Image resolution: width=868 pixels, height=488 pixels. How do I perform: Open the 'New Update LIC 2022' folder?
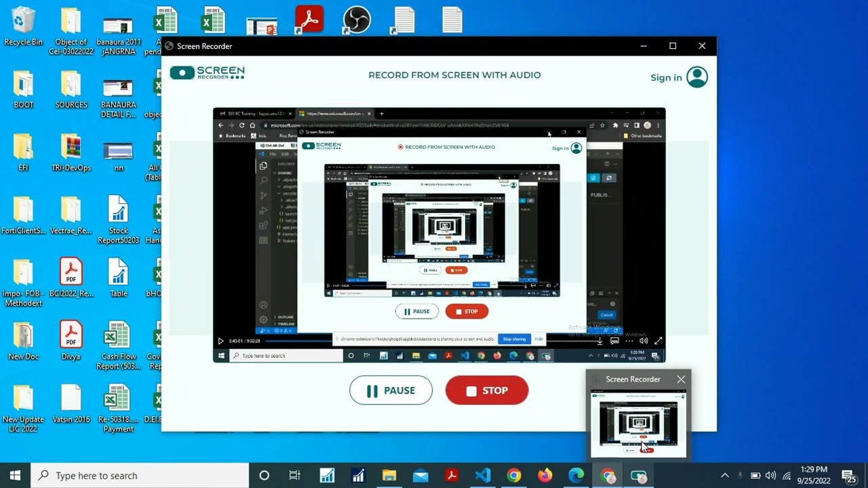[23, 409]
